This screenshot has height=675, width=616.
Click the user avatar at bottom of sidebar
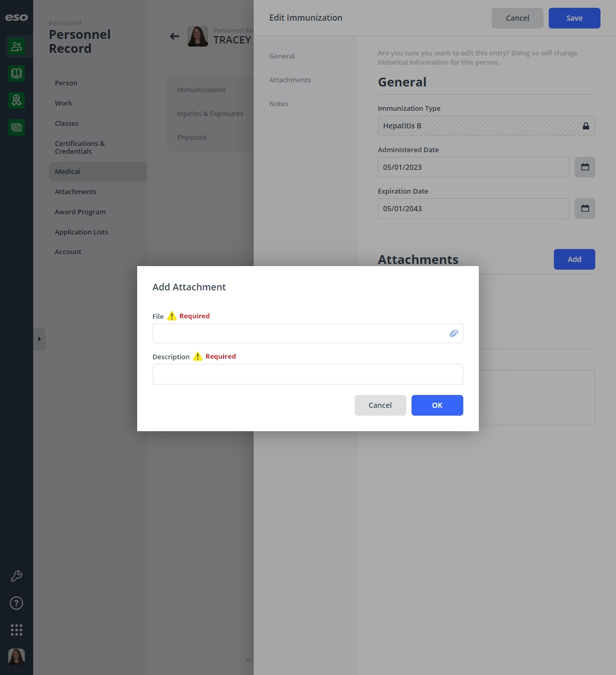[x=17, y=657]
